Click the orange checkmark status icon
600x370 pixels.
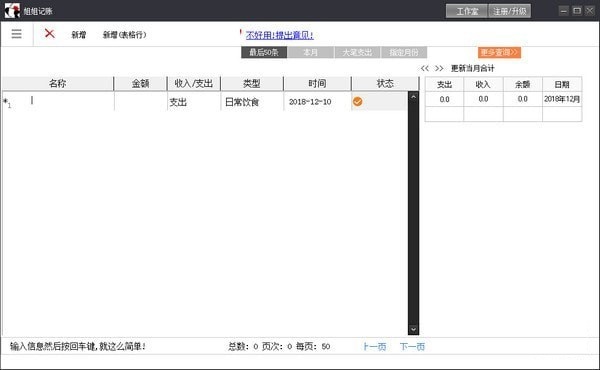coord(357,101)
